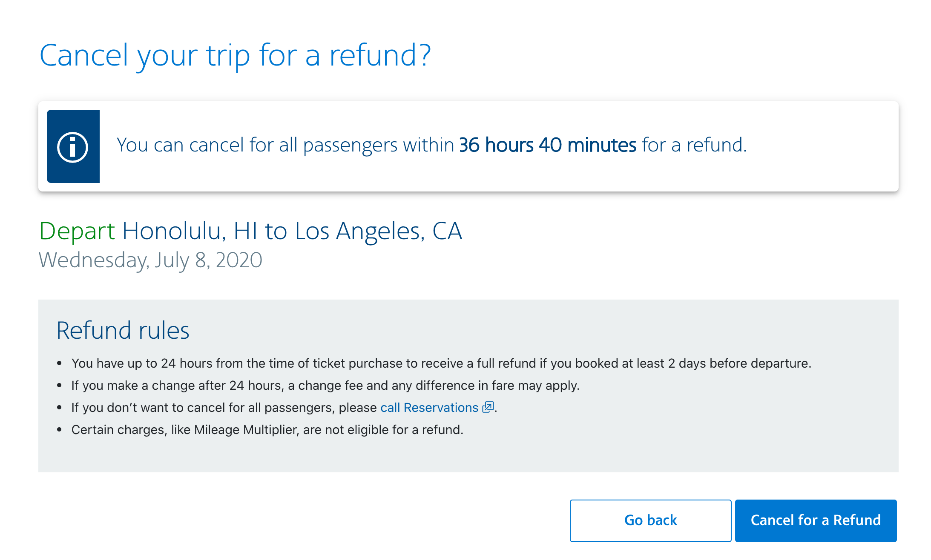Click the 'Cancel your trip for a refund?' heading
The image size is (931, 560).
(x=235, y=56)
